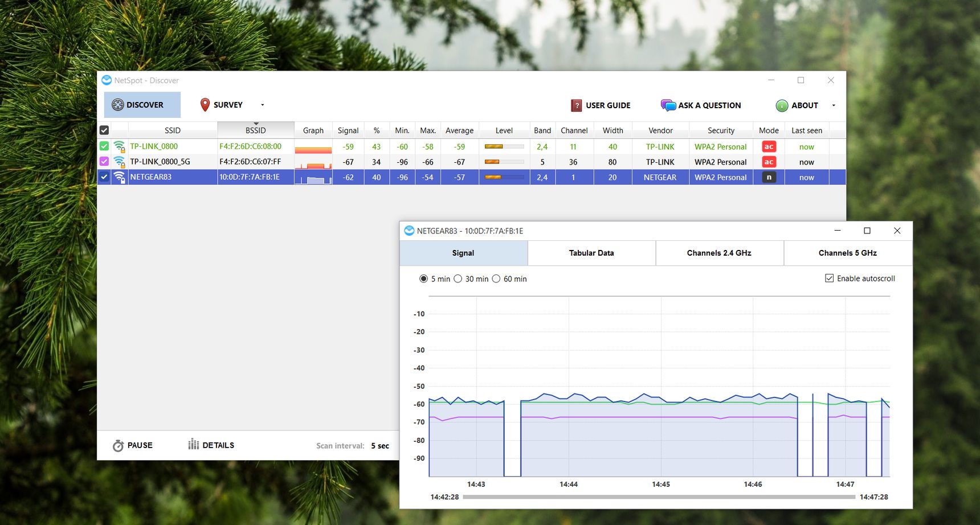Viewport: 980px width, 525px height.
Task: Select the 30 min radio button
Action: (458, 278)
